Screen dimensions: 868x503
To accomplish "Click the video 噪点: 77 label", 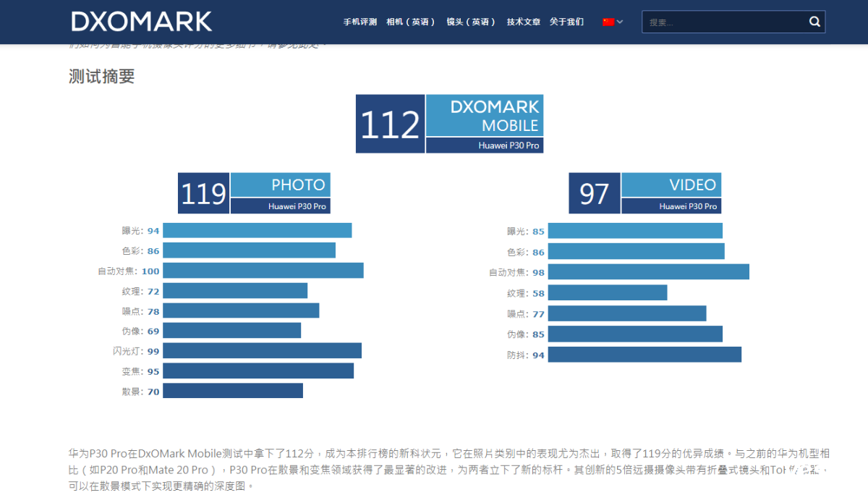I will (526, 314).
